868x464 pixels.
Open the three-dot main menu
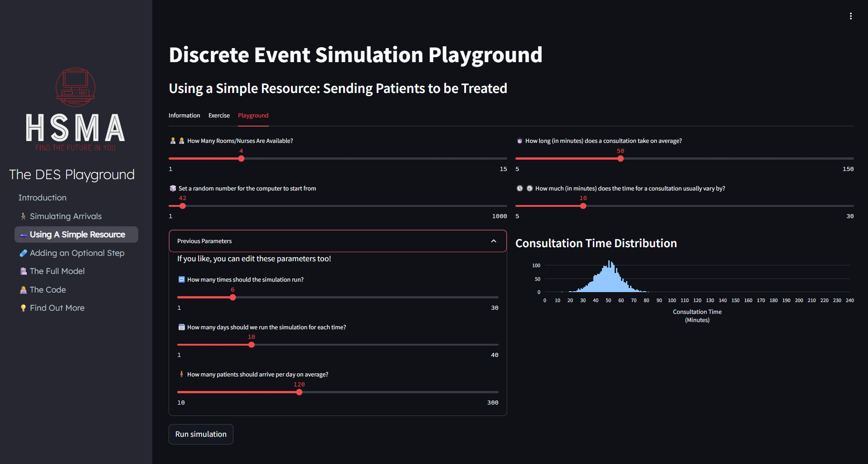(851, 16)
